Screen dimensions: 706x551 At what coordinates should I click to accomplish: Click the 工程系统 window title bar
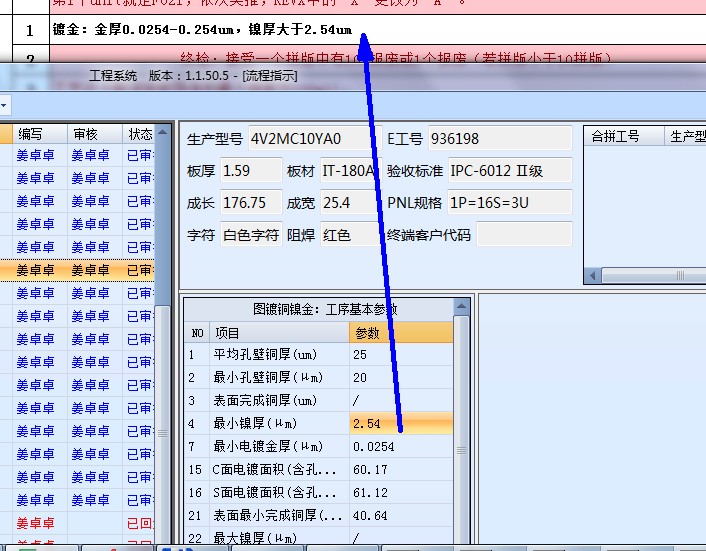pyautogui.click(x=353, y=76)
